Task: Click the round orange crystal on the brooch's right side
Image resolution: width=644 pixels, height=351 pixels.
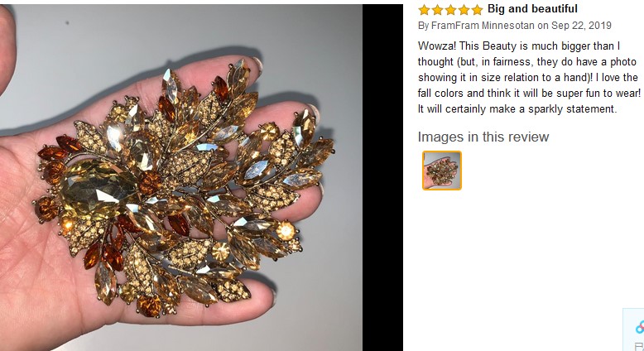Action: pos(286,230)
